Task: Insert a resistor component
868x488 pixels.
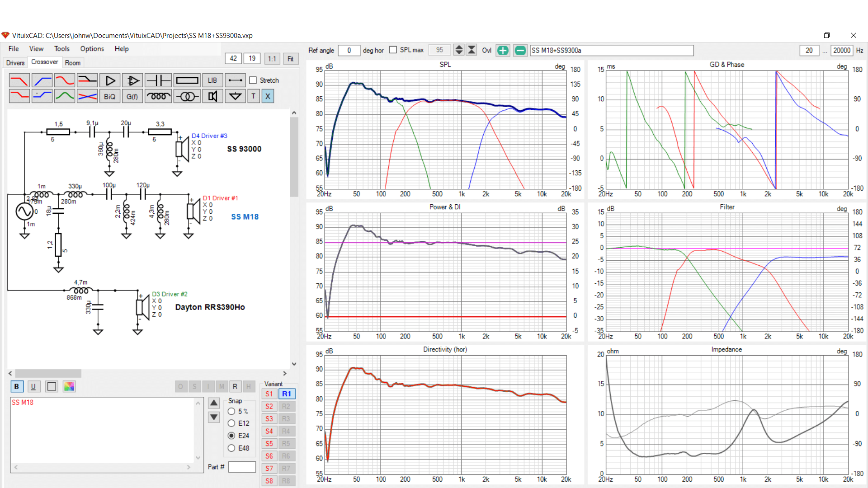Action: pyautogui.click(x=187, y=80)
